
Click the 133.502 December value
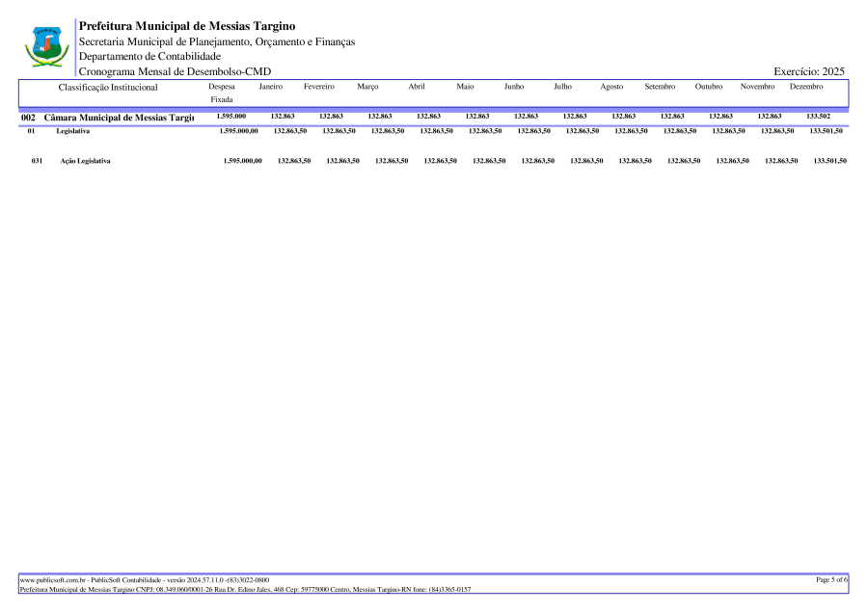pos(818,117)
